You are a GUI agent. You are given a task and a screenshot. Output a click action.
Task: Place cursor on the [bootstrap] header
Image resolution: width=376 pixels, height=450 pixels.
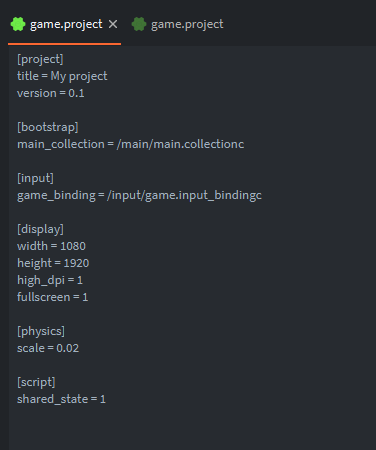point(48,127)
